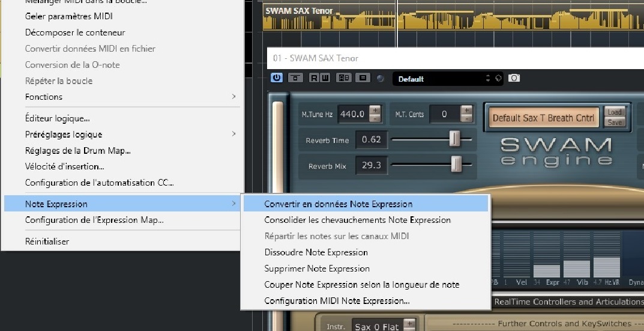Screen dimensions: 644x331
Task: Click plus button next to Sax 0 Flat
Action: tap(409, 323)
